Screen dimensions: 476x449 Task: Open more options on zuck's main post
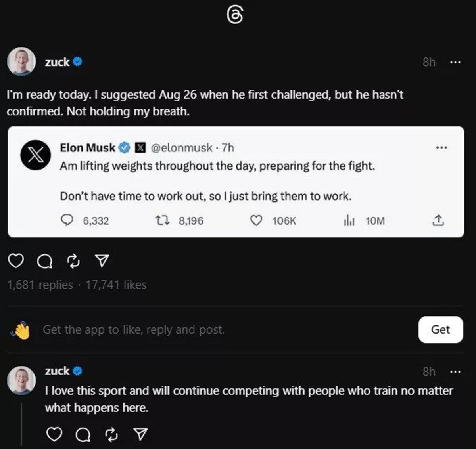click(x=455, y=62)
